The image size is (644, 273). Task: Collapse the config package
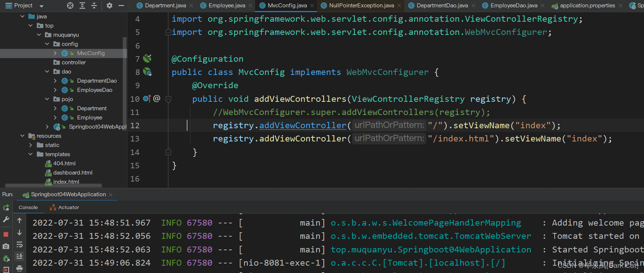[47, 44]
